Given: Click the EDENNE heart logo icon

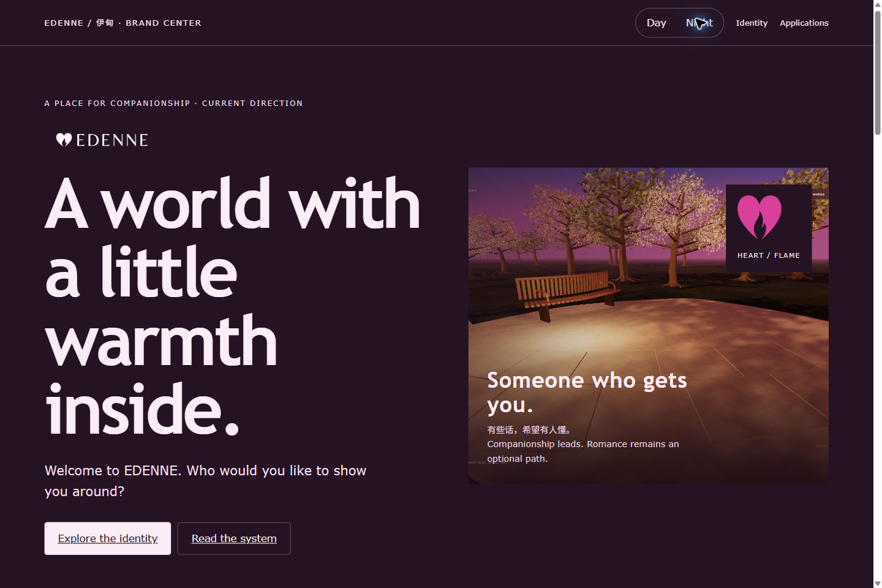Looking at the screenshot, I should click(x=64, y=140).
